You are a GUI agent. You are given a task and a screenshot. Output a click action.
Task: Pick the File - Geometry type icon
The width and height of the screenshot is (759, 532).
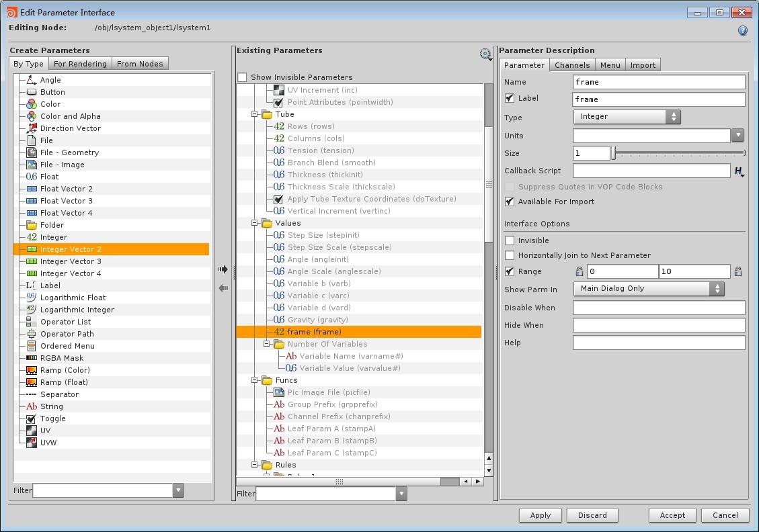tap(32, 152)
